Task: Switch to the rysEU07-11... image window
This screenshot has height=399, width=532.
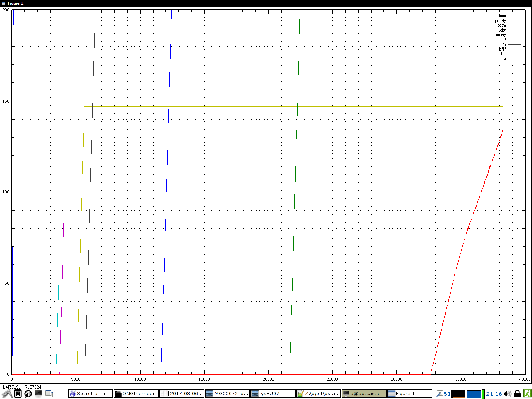Action: tap(273, 394)
